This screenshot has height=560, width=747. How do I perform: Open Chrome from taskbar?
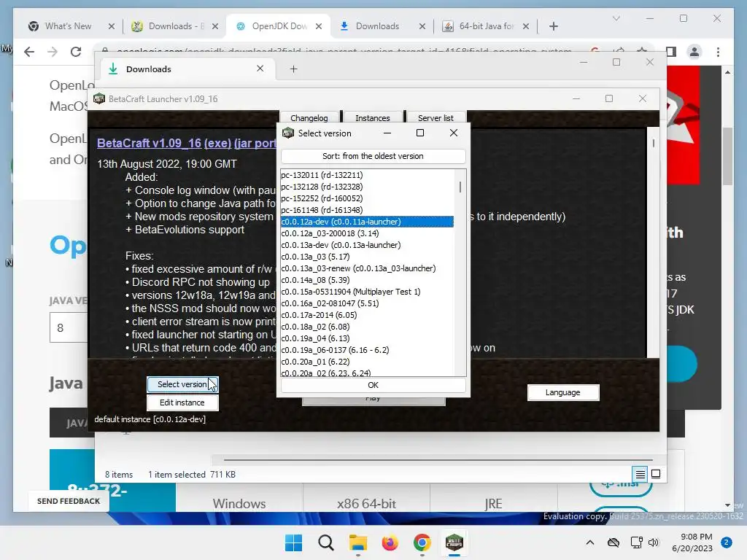pos(422,542)
